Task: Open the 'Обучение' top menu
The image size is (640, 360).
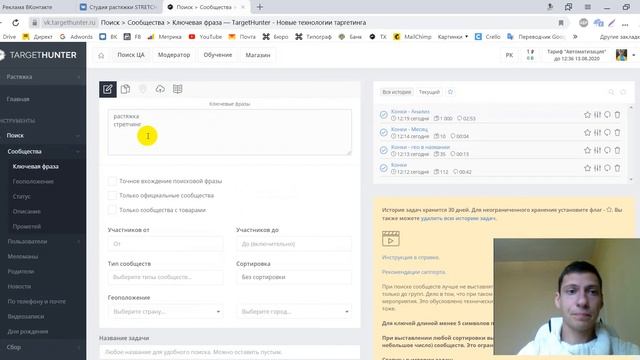Action: click(218, 55)
